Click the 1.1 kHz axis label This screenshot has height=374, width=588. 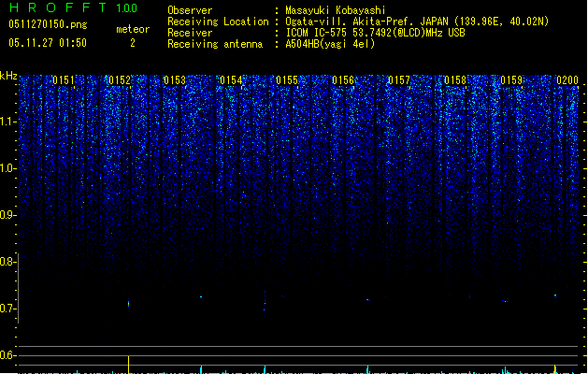point(7,122)
